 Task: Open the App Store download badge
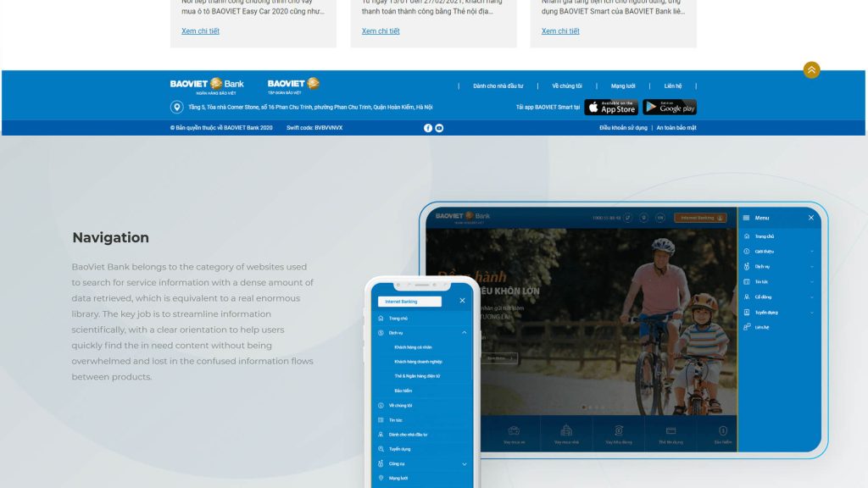tap(611, 108)
